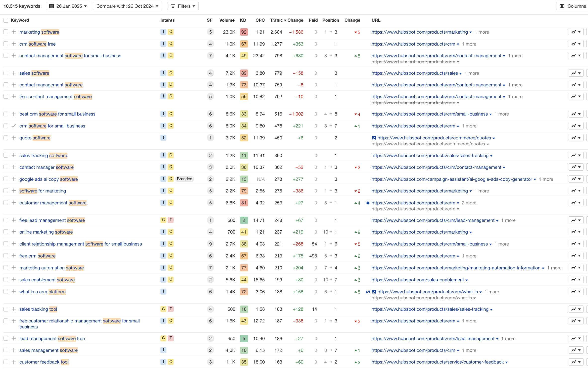Image resolution: width=588 pixels, height=370 pixels.
Task: Click AI overview sparkle icon in 'customer management software' row
Action: pos(368,203)
